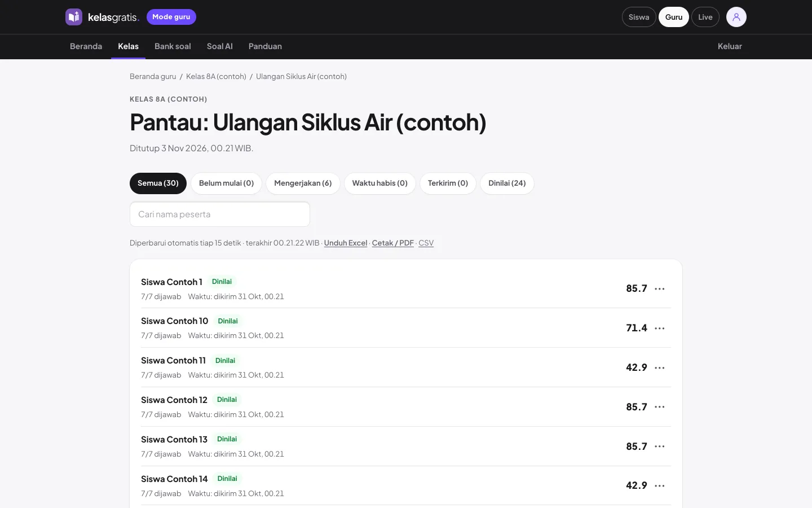
Task: Select the Siswa Contoh 1 name
Action: click(x=171, y=282)
